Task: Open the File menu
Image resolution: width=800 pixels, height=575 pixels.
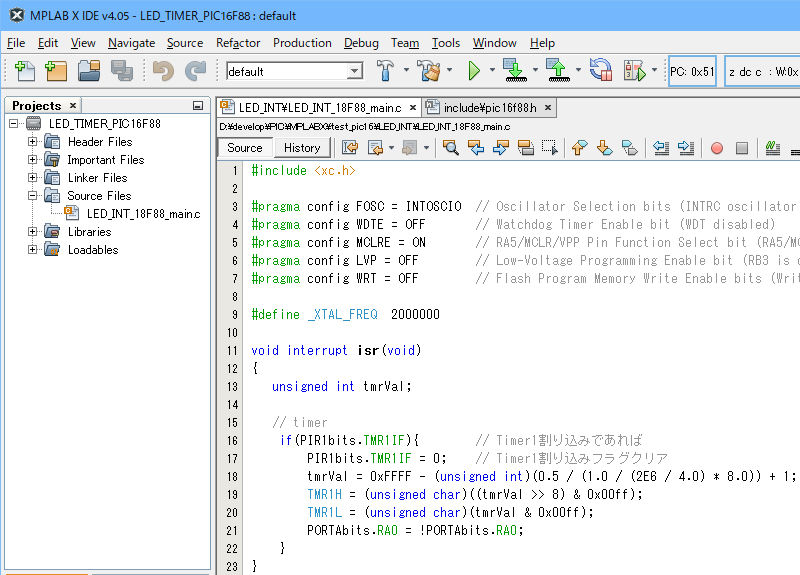Action: tap(16, 43)
